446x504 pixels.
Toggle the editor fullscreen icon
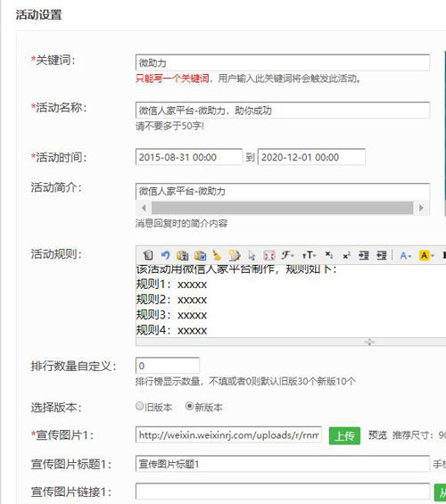[269, 255]
